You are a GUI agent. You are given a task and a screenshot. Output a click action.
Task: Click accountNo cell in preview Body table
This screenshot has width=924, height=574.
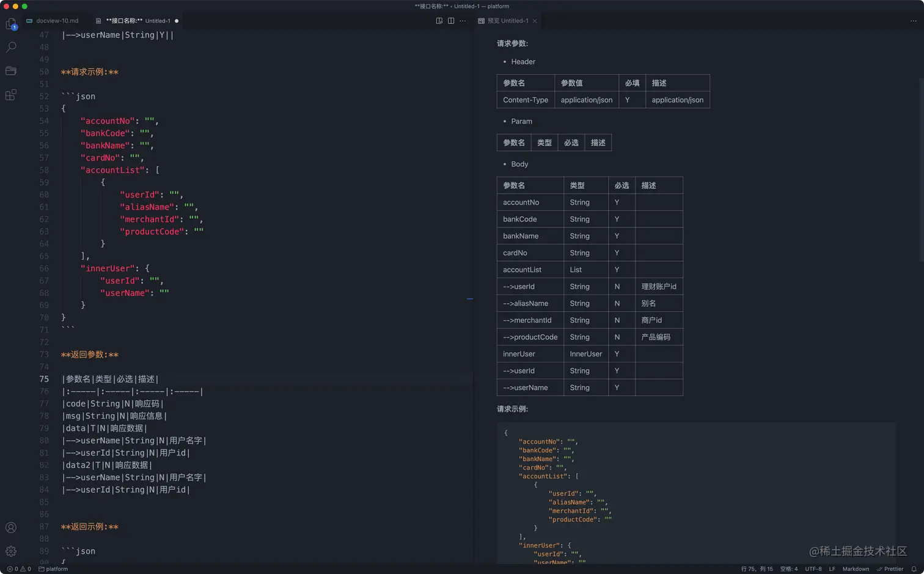(530, 202)
